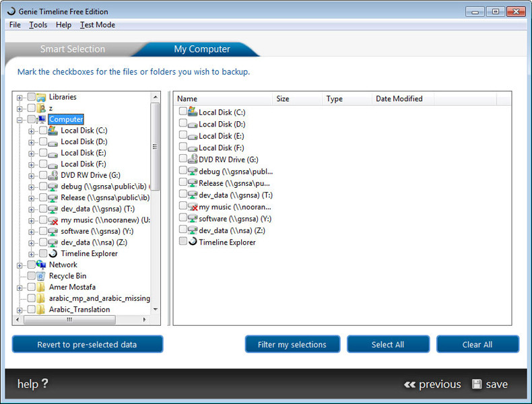
Task: Expand the Amer Mostafa folder node
Action: coord(20,288)
